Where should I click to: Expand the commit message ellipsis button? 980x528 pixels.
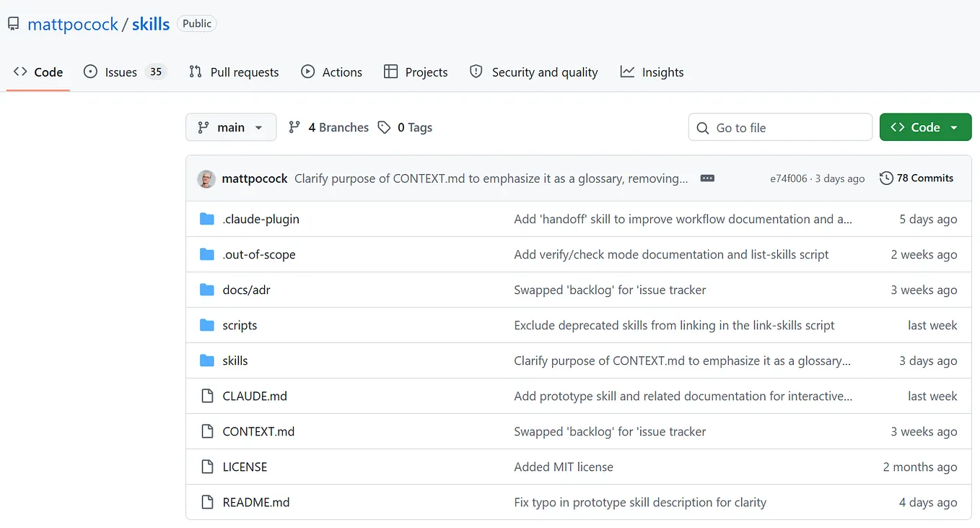(707, 178)
